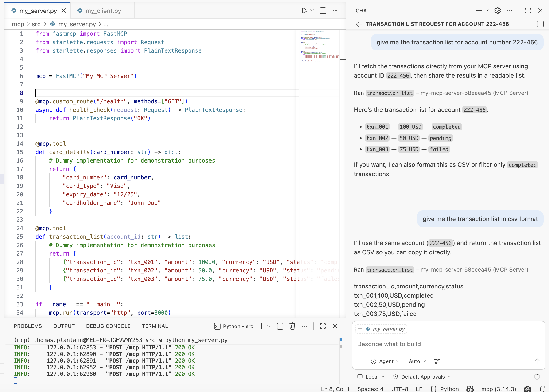Open chat settings gear
The width and height of the screenshot is (549, 392).
498,10
